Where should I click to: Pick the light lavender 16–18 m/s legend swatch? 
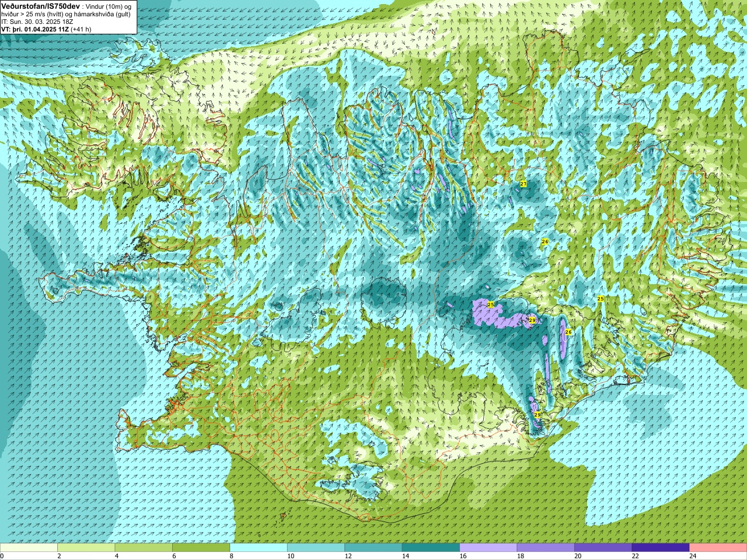pos(488,548)
